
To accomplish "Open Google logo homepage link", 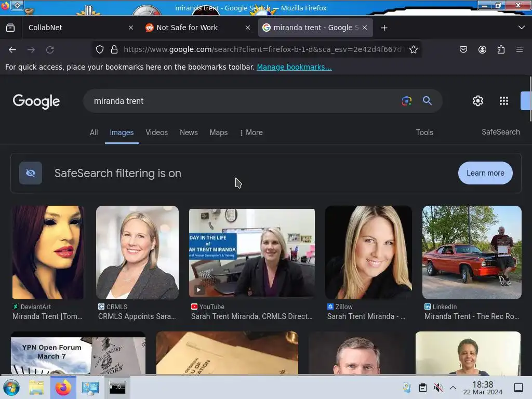I will [36, 101].
